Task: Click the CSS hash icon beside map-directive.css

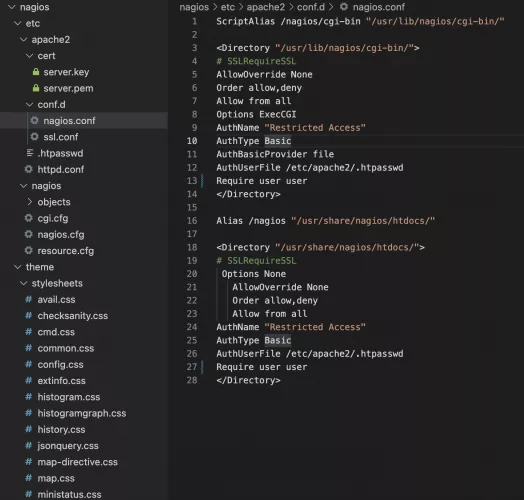Action: click(x=29, y=462)
